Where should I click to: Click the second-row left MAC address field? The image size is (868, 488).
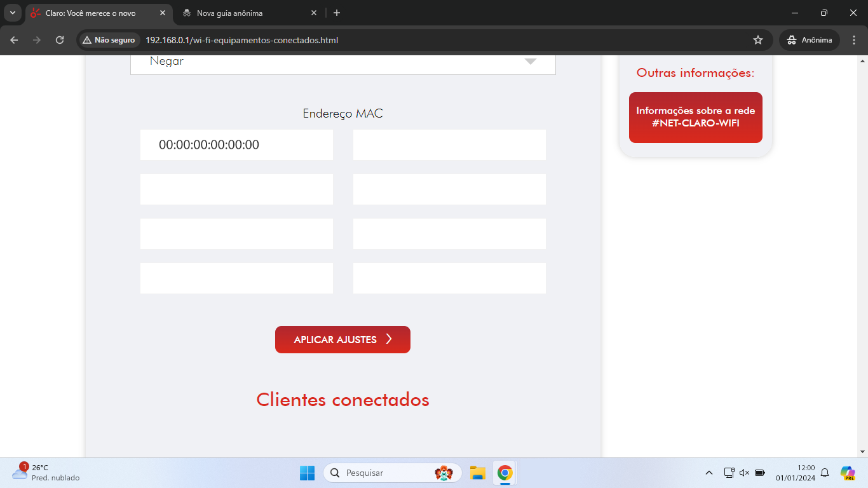tap(236, 189)
